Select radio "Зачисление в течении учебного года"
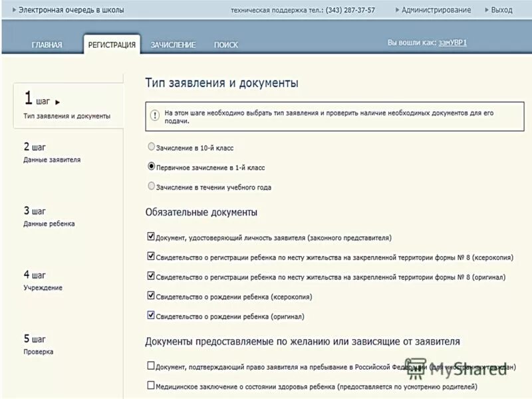This screenshot has height=399, width=532. [x=152, y=186]
